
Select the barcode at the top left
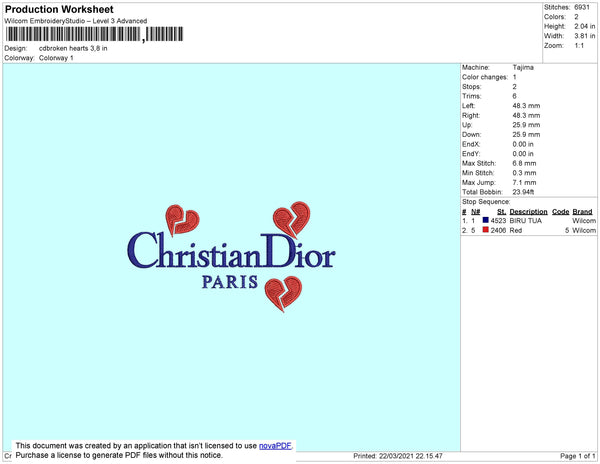point(94,34)
